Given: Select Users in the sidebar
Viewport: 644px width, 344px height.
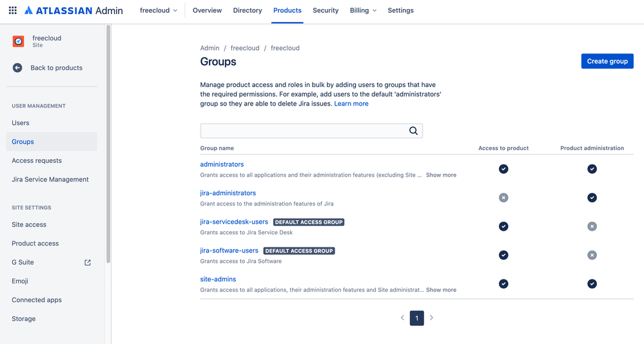Looking at the screenshot, I should click(52, 123).
